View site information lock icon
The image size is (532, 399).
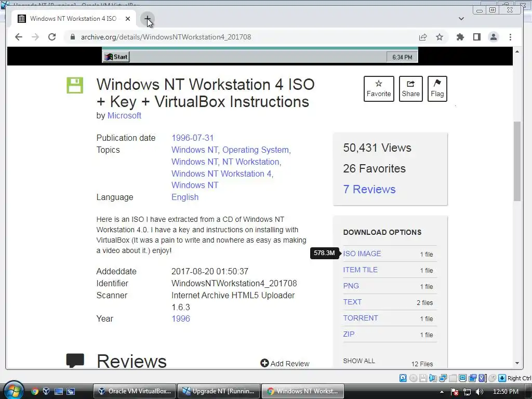pos(73,37)
